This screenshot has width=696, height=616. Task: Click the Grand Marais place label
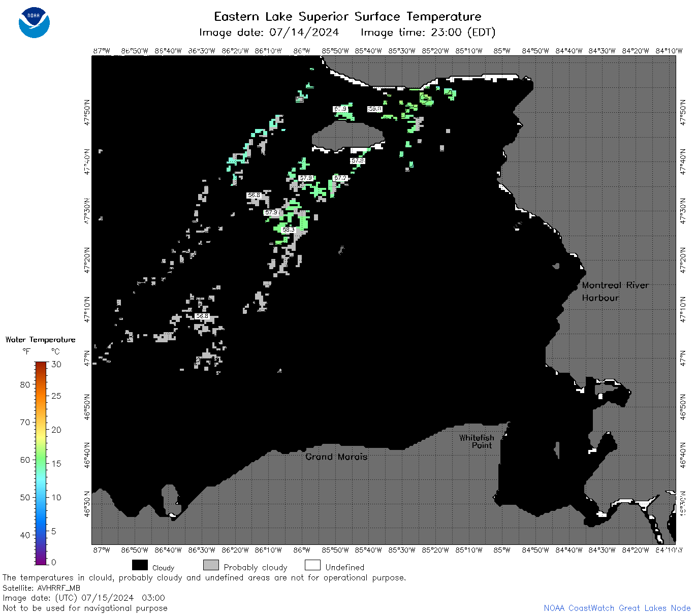(x=336, y=457)
